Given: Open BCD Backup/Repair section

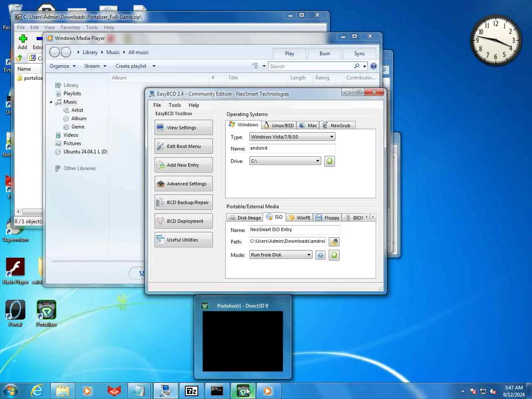Looking at the screenshot, I should pyautogui.click(x=183, y=202).
